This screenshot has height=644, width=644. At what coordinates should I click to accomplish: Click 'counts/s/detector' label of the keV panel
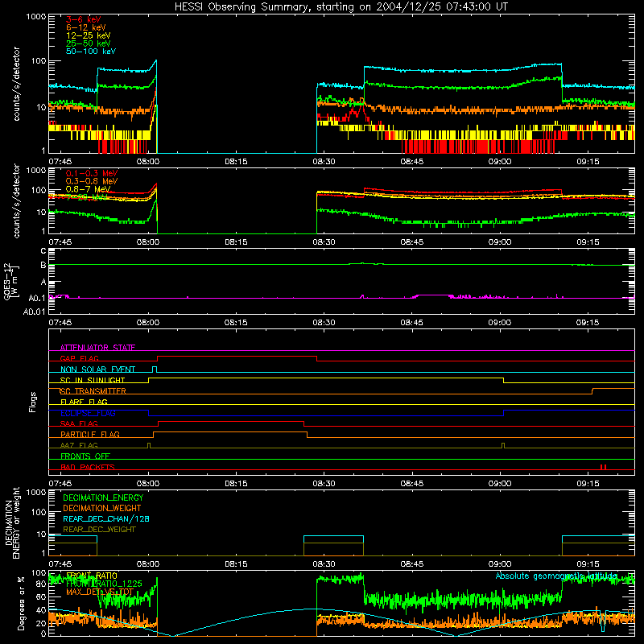(x=16, y=84)
